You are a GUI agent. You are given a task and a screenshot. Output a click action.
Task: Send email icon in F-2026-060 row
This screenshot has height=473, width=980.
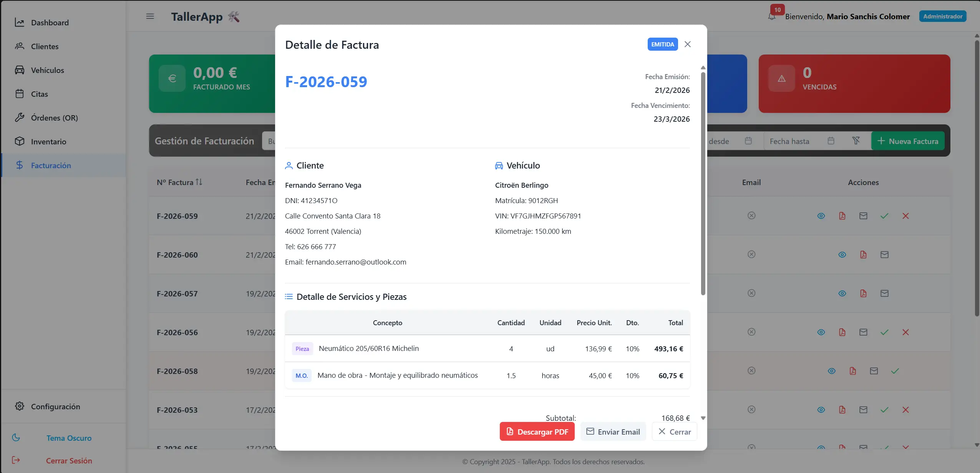[884, 255]
